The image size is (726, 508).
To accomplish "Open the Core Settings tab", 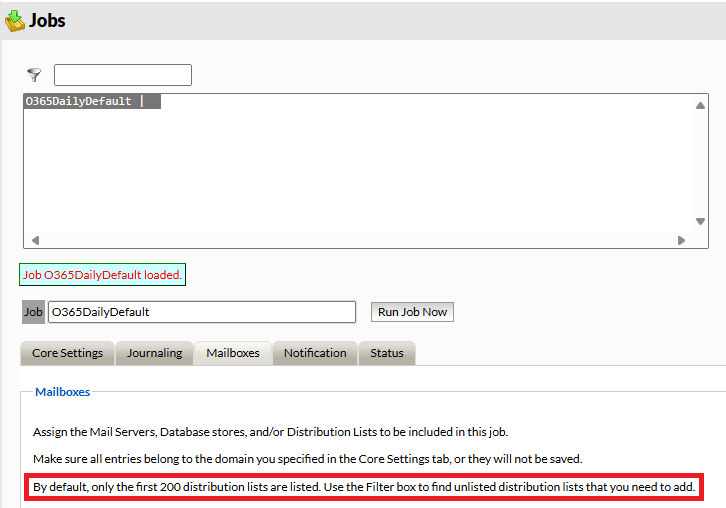I will tap(68, 353).
